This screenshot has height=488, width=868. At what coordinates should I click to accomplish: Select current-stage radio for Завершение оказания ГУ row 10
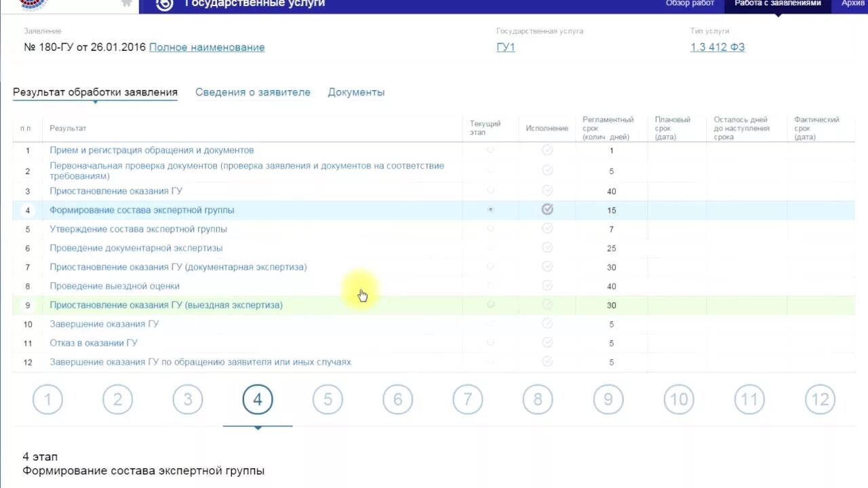(x=491, y=324)
